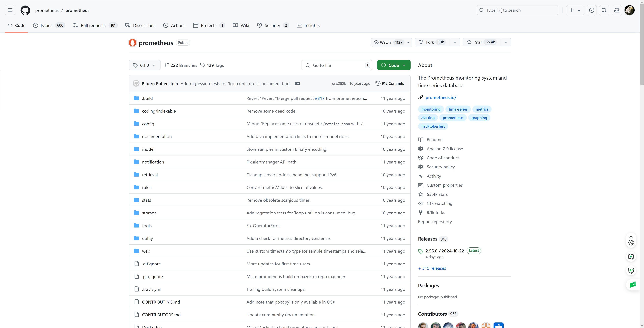This screenshot has width=644, height=328.
Task: Open the Watch options dropdown arrow
Action: (408, 42)
